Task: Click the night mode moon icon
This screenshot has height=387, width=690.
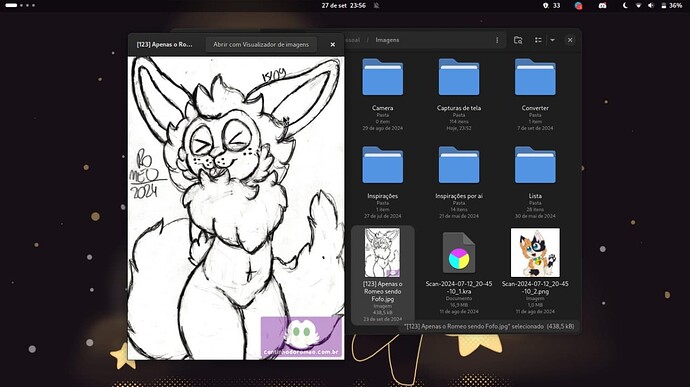Action: 625,6
